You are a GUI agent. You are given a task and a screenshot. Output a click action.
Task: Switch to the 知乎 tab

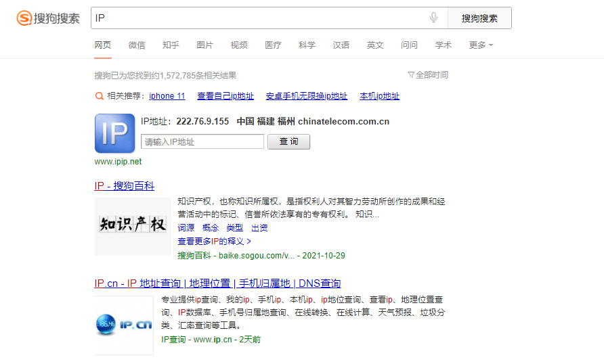click(x=171, y=45)
